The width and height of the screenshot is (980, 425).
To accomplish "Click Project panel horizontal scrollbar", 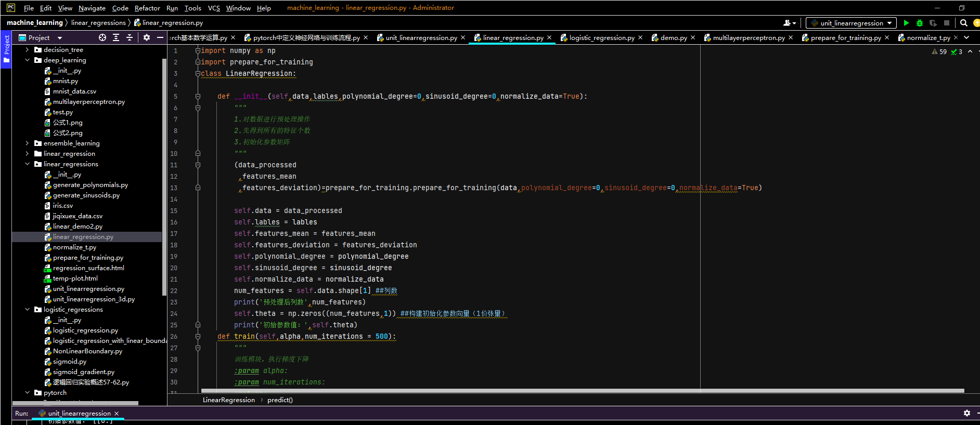I will click(x=75, y=403).
